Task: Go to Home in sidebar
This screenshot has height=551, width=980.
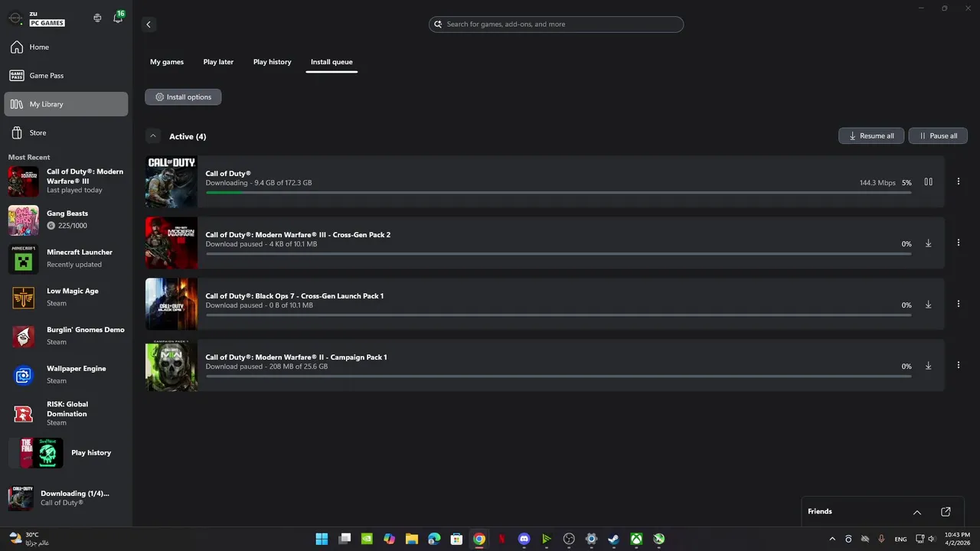Action: [x=66, y=47]
